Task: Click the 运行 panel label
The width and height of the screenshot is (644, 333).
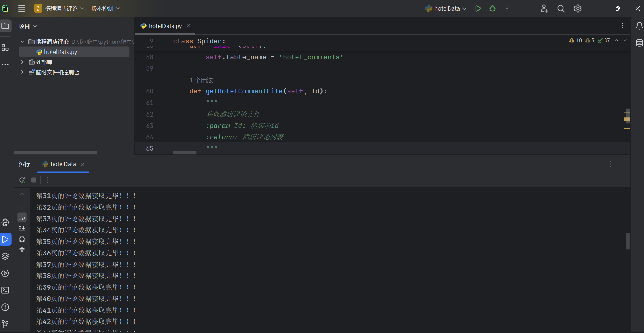Action: tap(24, 164)
